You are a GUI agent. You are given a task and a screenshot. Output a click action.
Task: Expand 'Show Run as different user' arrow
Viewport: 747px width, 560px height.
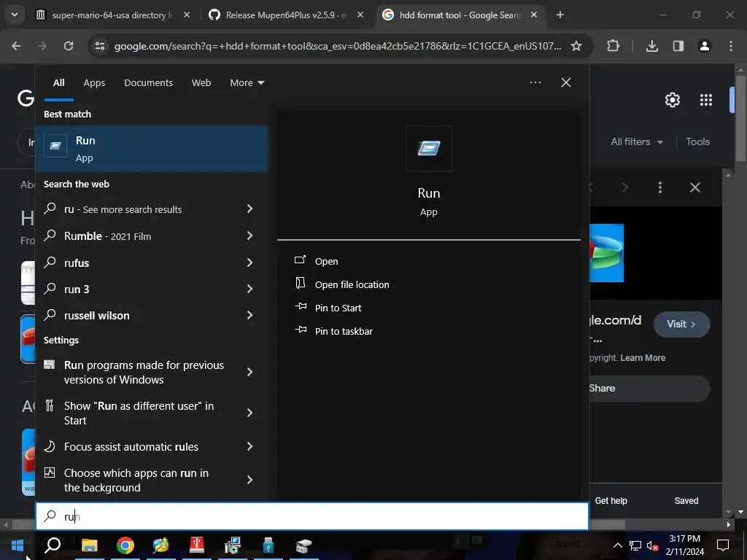click(249, 413)
